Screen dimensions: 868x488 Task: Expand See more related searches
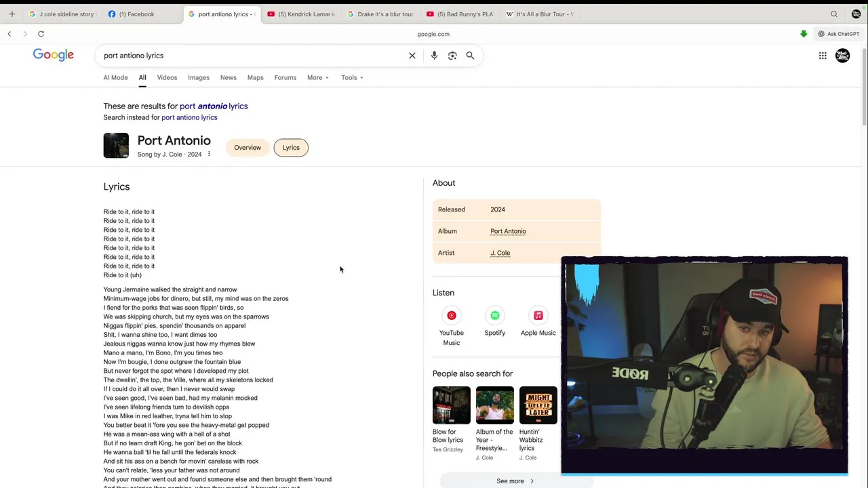point(516,481)
